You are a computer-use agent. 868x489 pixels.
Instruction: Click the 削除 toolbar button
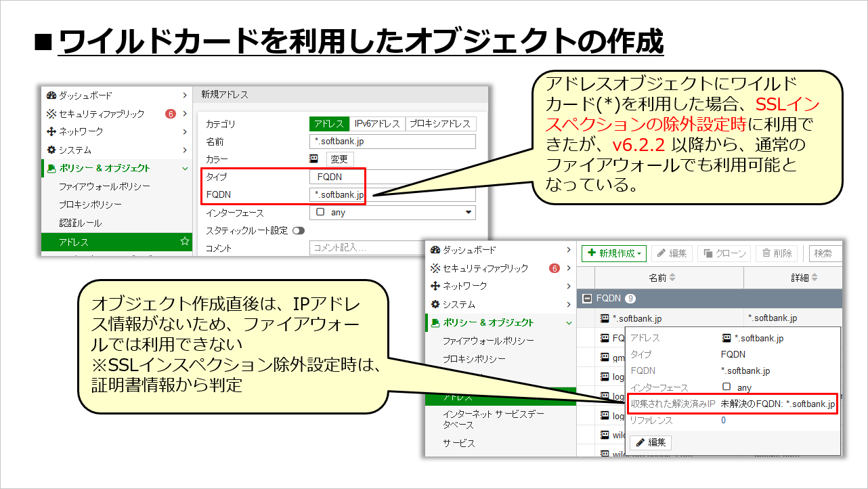[x=777, y=253]
